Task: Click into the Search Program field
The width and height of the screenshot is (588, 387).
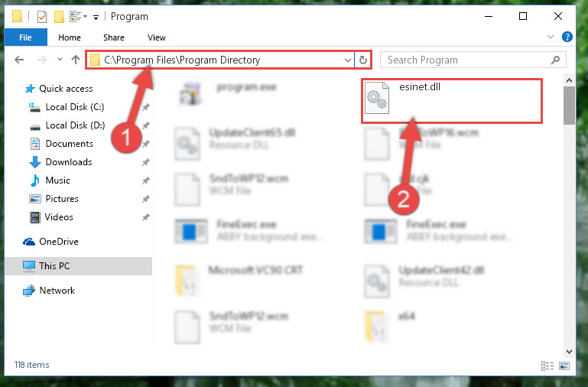Action: (x=467, y=60)
